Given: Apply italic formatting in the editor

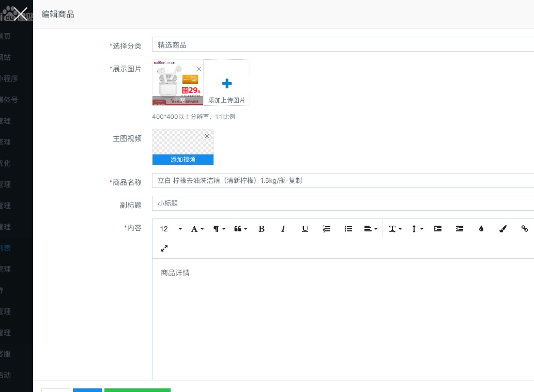Looking at the screenshot, I should point(283,229).
